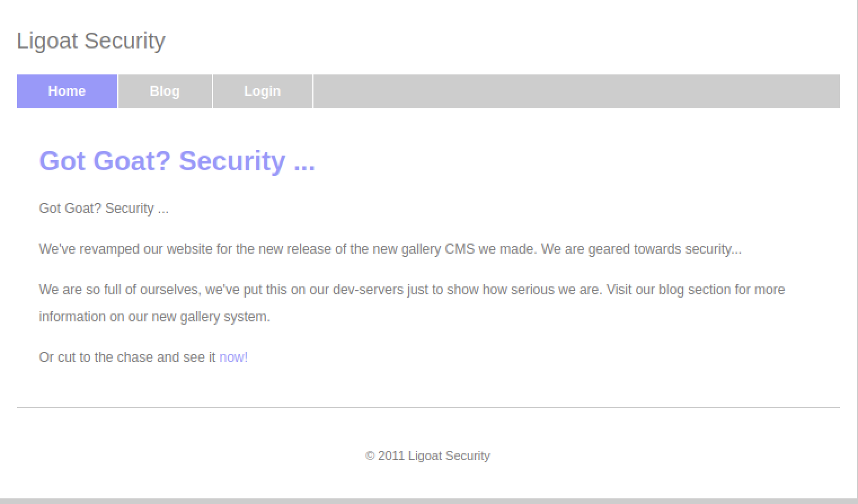
Task: Click the horizontal divider above the footer
Action: (428, 407)
